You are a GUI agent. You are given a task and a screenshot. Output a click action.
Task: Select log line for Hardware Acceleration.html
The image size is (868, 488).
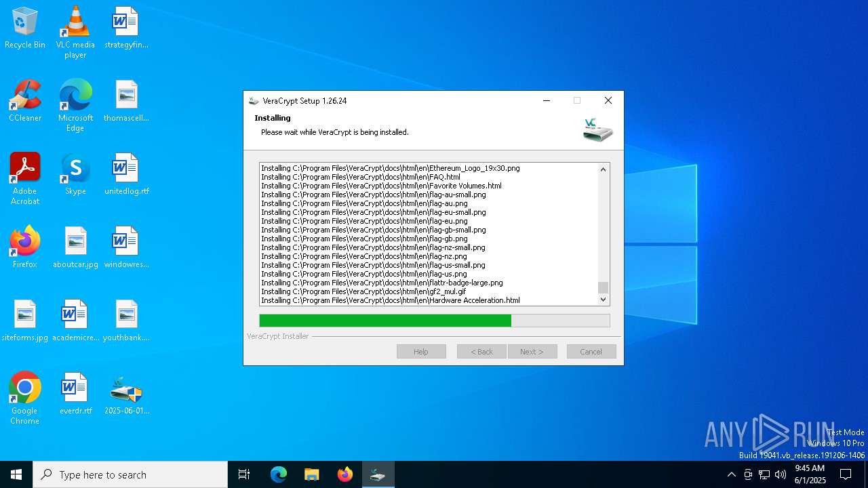pyautogui.click(x=391, y=300)
